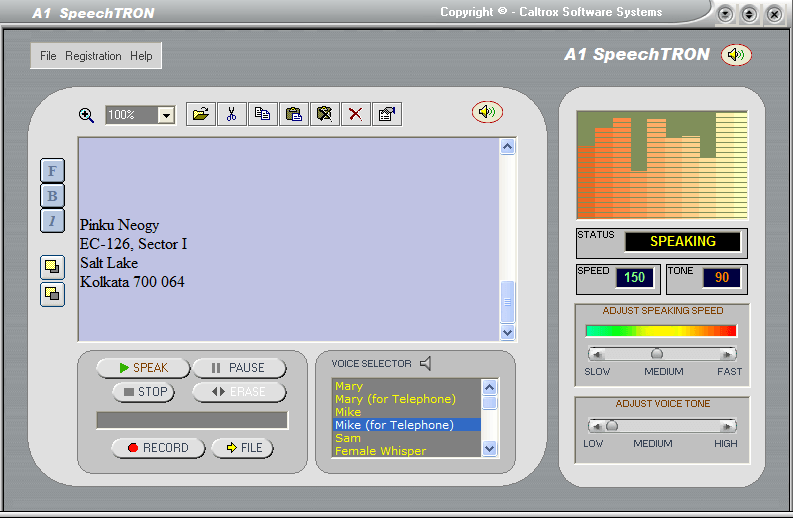
Task: Open the properties icon in the toolbar
Action: pos(387,114)
